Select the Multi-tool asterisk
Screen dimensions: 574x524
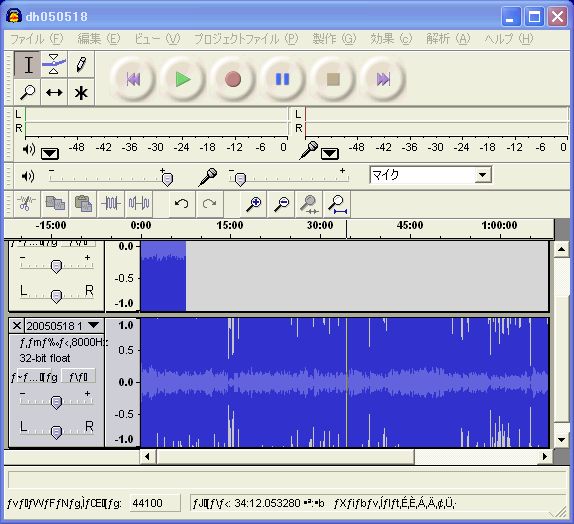[81, 92]
